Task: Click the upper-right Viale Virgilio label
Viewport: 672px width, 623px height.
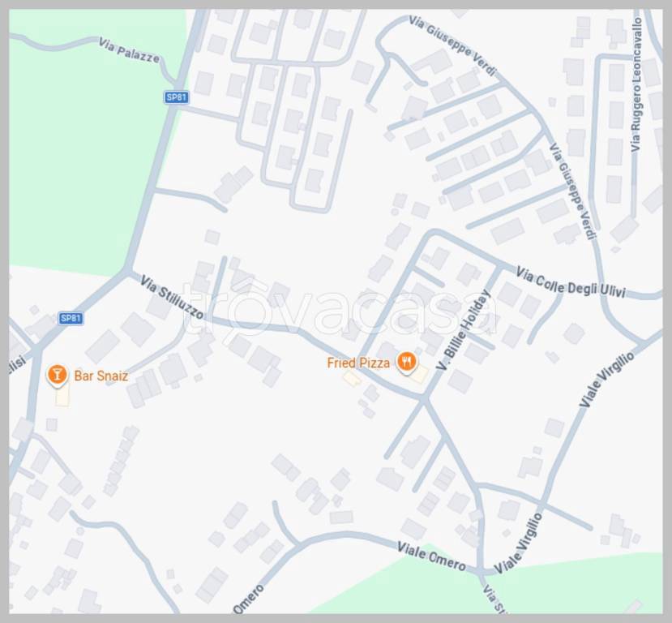Action: (x=606, y=380)
